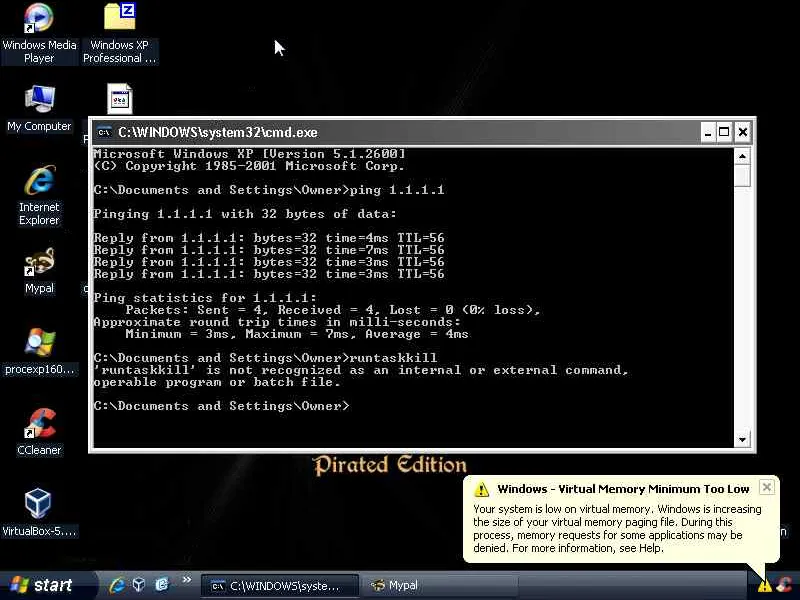Launch Internet Explorer from Quick Launch
The height and width of the screenshot is (600, 800).
(116, 585)
